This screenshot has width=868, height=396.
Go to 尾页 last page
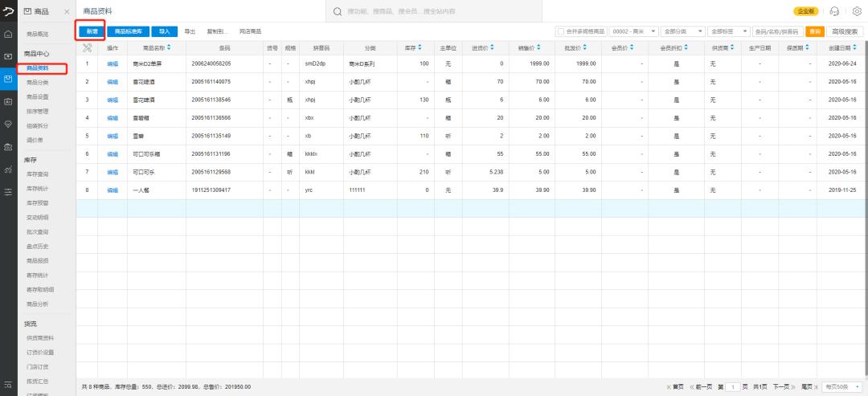810,386
